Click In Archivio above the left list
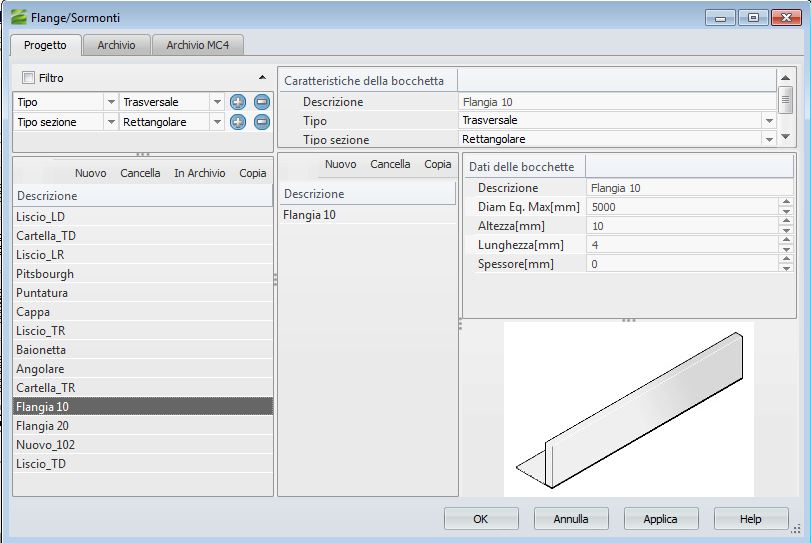The image size is (811, 543). click(199, 173)
